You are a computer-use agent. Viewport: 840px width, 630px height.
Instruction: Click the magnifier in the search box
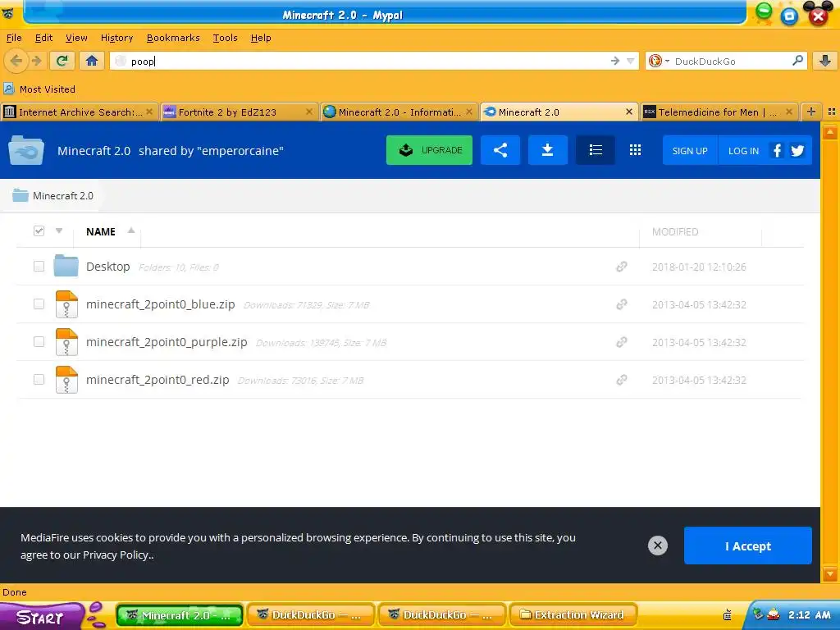pos(797,61)
